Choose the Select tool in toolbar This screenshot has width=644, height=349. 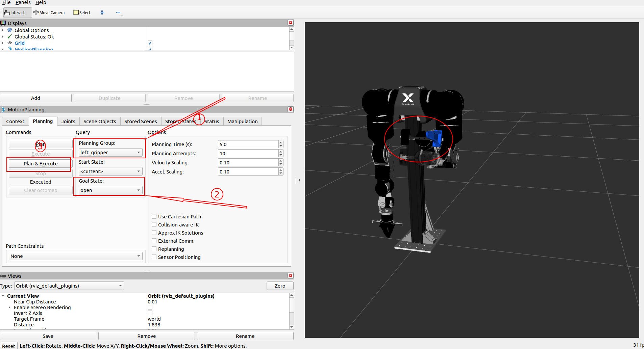tap(82, 12)
